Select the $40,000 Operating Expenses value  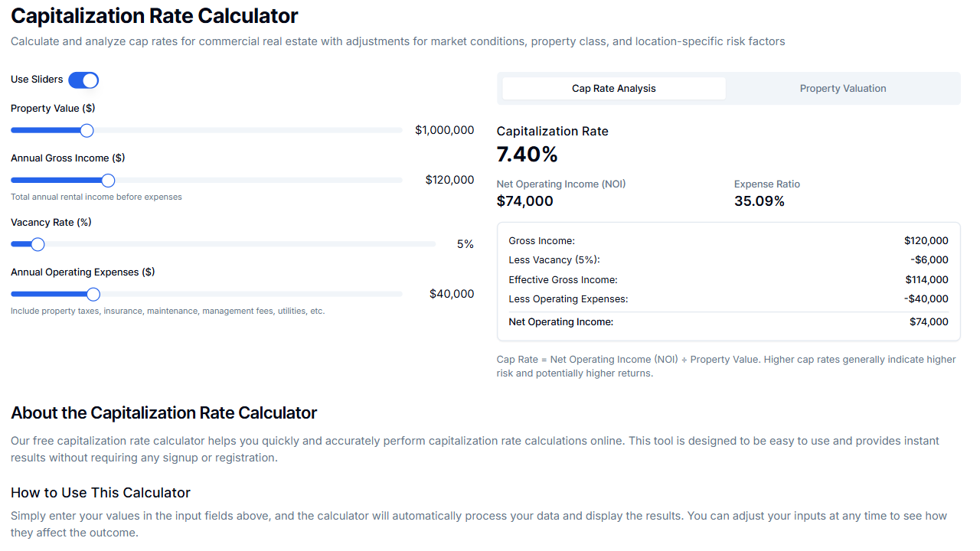point(452,294)
